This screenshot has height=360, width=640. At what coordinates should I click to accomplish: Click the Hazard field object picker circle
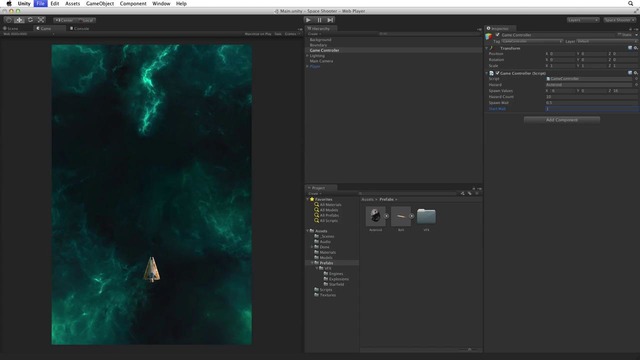point(636,85)
